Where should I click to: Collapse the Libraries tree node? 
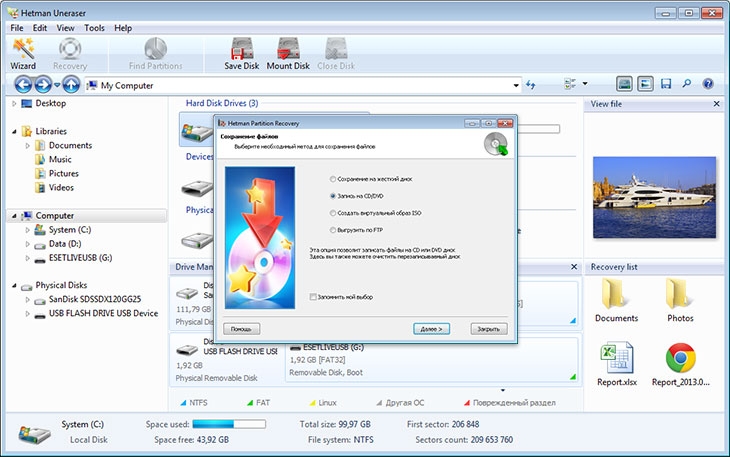14,132
